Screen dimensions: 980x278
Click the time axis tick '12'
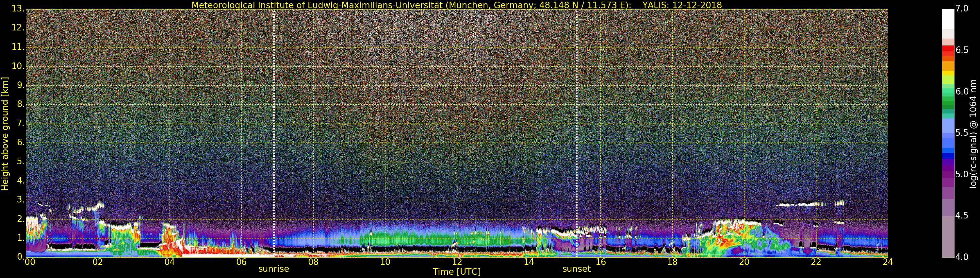coord(457,262)
